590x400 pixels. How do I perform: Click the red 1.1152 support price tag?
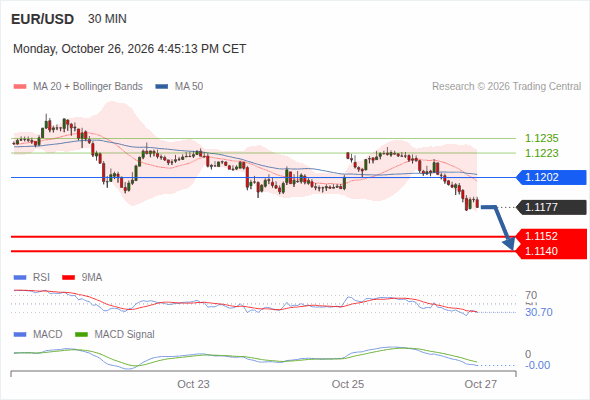pos(552,236)
